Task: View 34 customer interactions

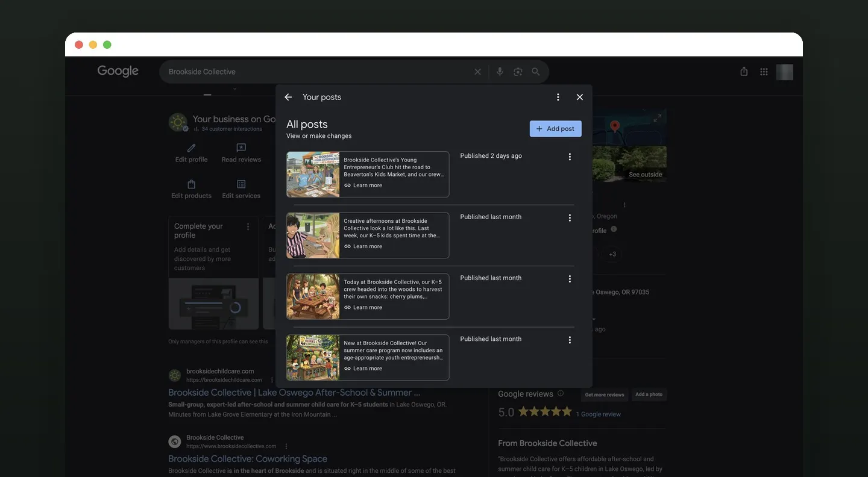Action: click(x=228, y=129)
